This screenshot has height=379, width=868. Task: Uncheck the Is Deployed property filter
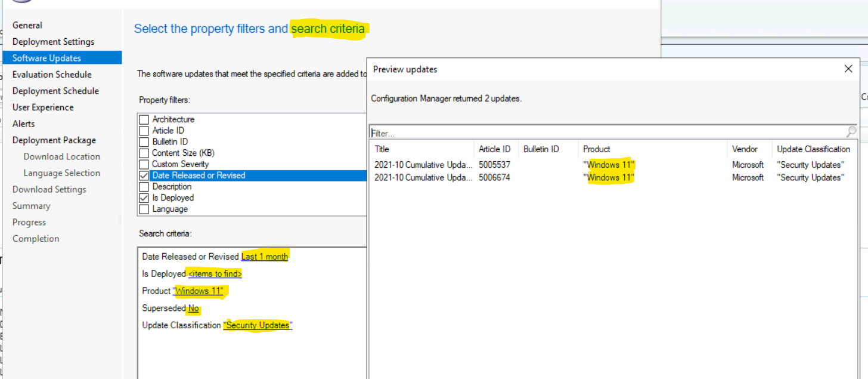click(144, 198)
